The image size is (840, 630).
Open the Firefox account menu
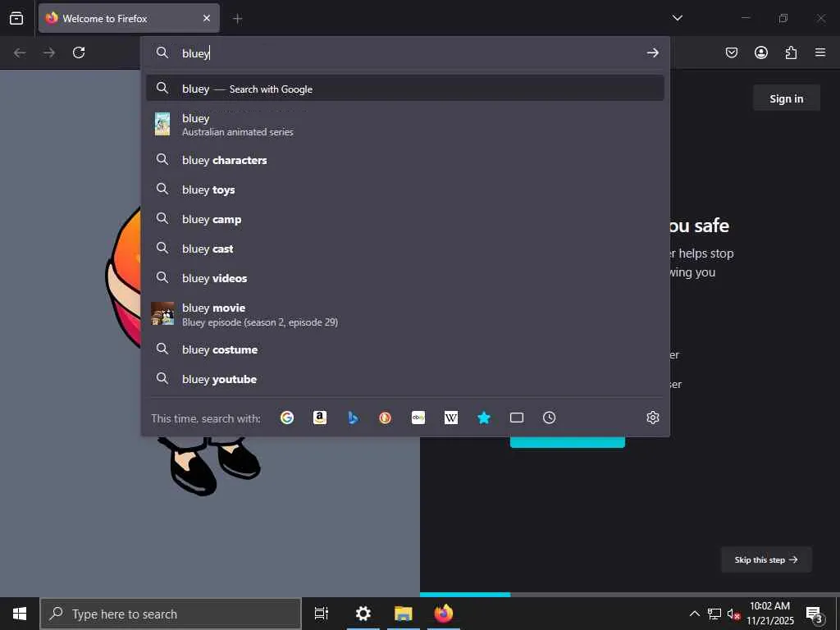coord(761,52)
